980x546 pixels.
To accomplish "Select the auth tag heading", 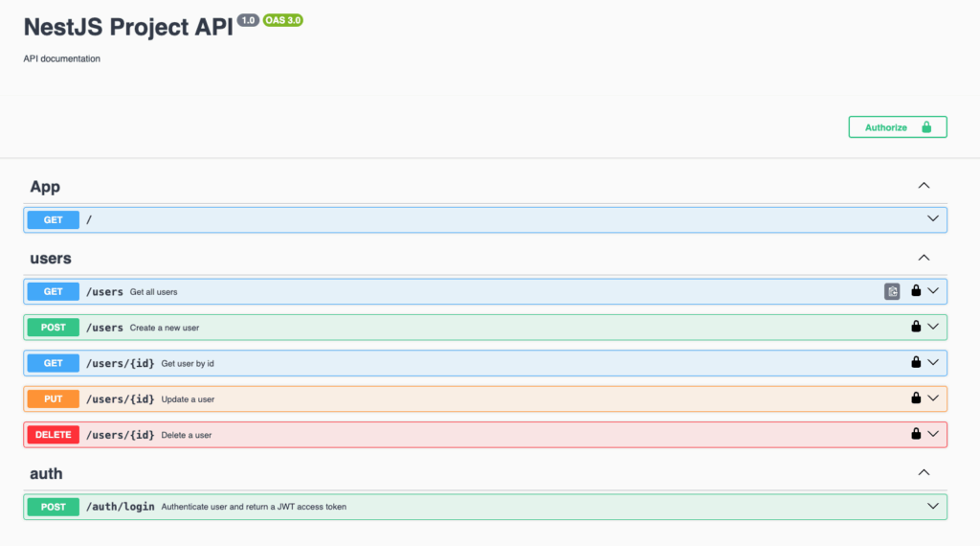I will (x=46, y=473).
